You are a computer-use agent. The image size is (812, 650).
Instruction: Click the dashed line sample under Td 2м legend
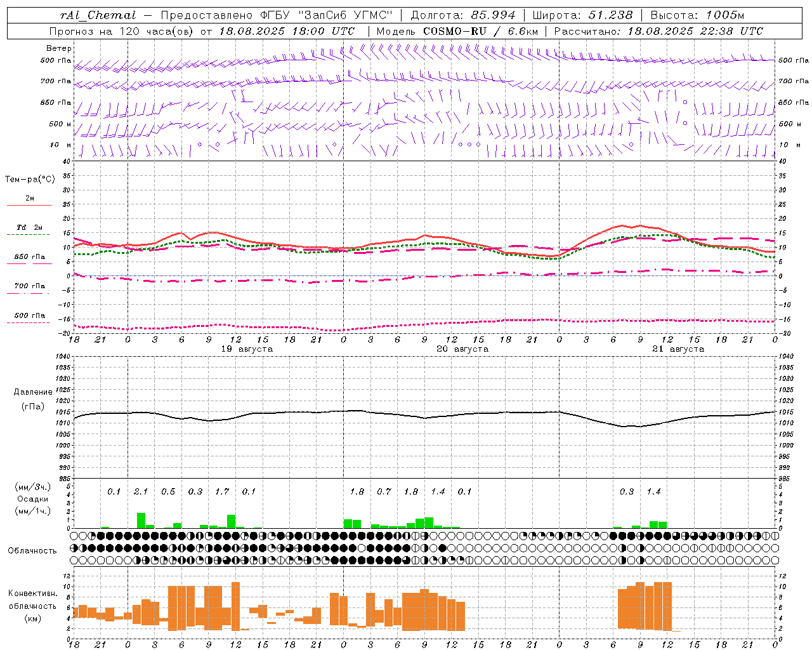pyautogui.click(x=28, y=235)
